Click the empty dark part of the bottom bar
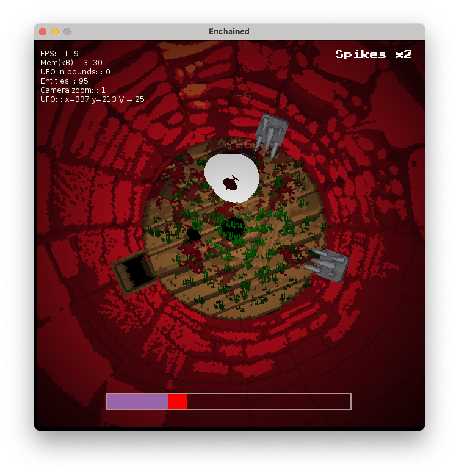This screenshot has width=459, height=476. point(268,402)
